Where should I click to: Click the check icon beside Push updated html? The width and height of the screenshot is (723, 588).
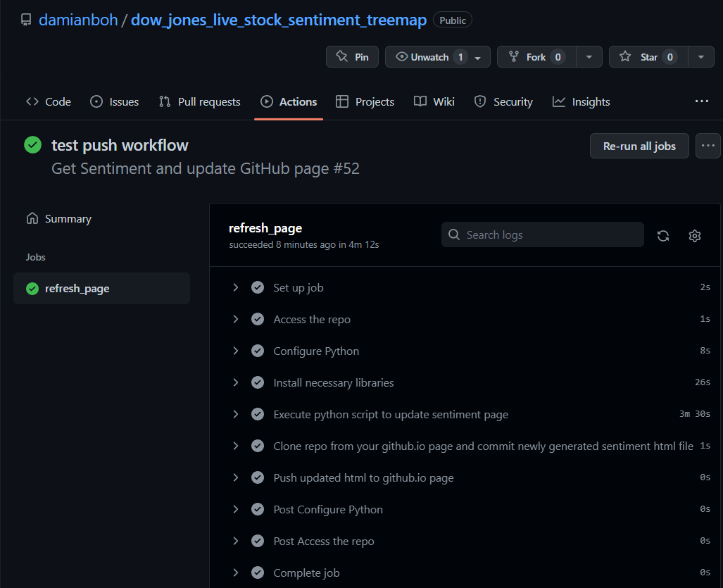tap(258, 477)
